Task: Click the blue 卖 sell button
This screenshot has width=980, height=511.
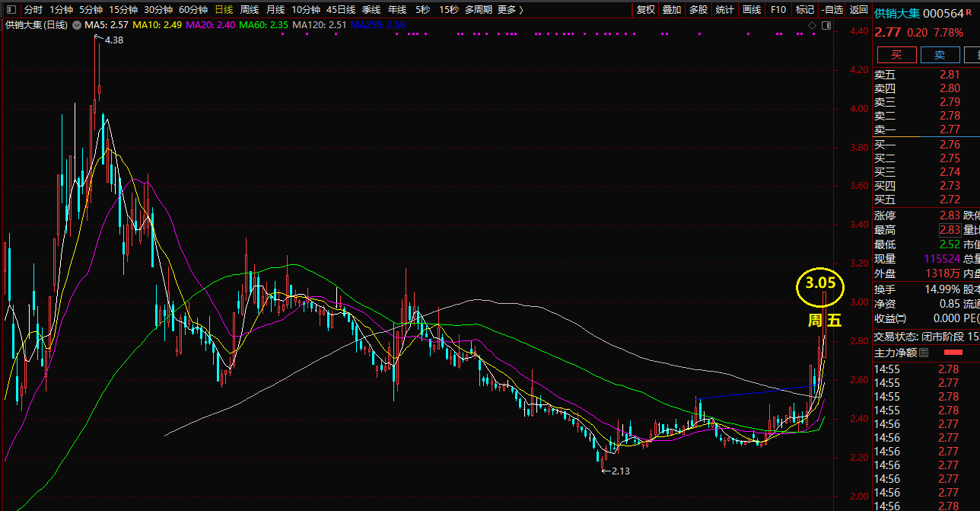Action: (940, 55)
